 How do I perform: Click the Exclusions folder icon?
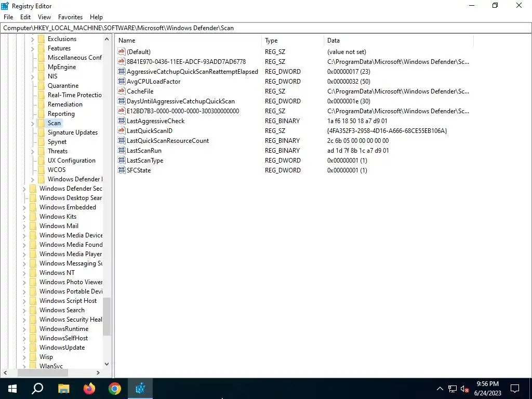(42, 38)
